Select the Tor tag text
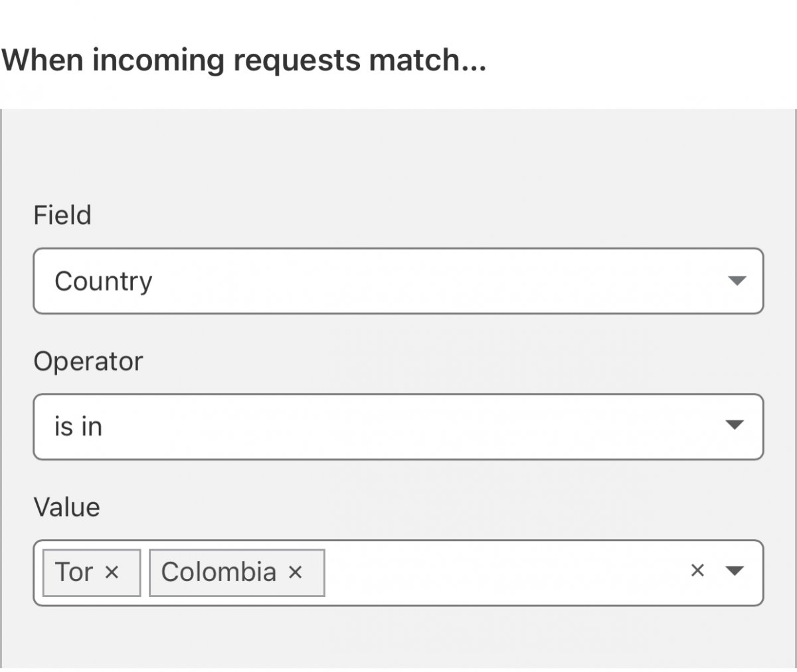 tap(73, 572)
